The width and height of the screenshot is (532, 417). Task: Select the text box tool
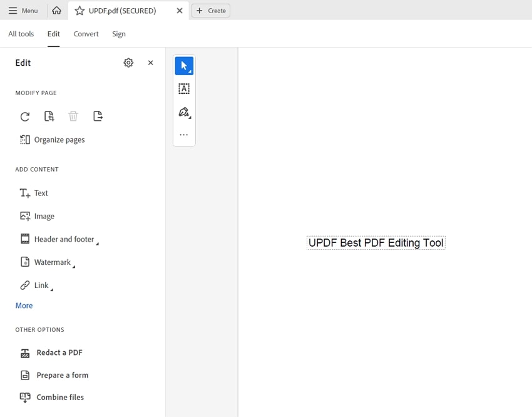tap(184, 89)
